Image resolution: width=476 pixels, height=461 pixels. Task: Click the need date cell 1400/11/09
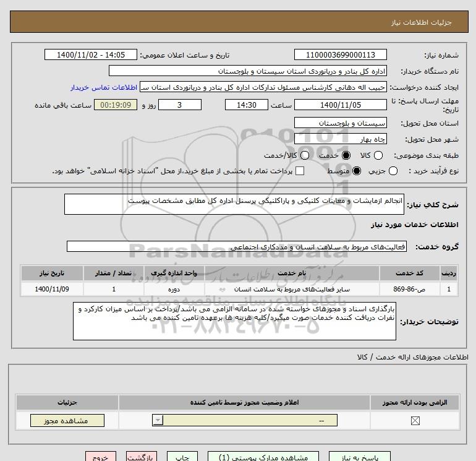click(x=52, y=289)
